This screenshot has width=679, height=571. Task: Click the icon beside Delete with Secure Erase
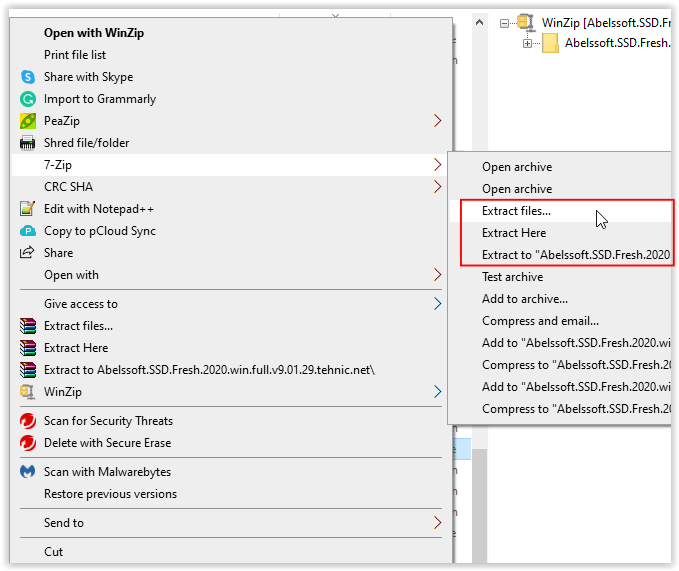pyautogui.click(x=28, y=443)
